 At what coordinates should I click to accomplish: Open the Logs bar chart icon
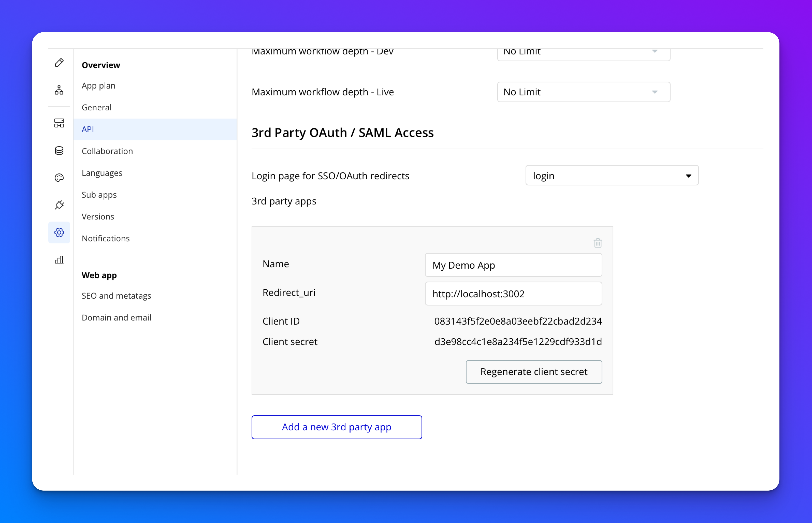59,260
